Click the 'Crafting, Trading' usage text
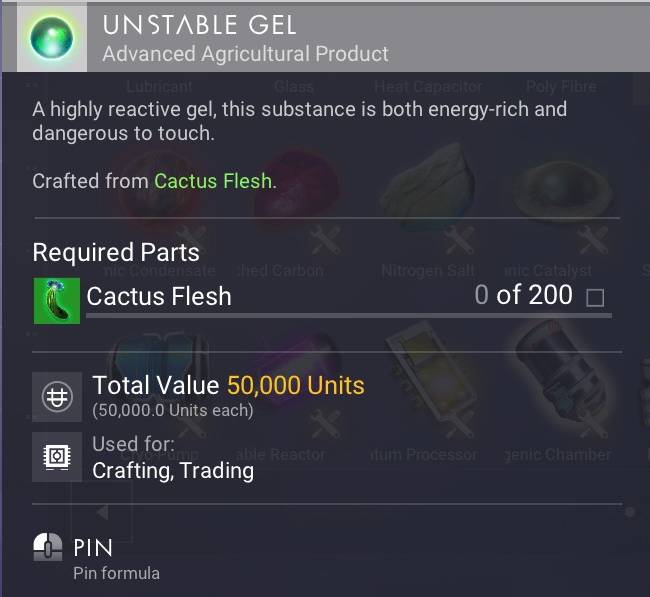 (x=172, y=470)
